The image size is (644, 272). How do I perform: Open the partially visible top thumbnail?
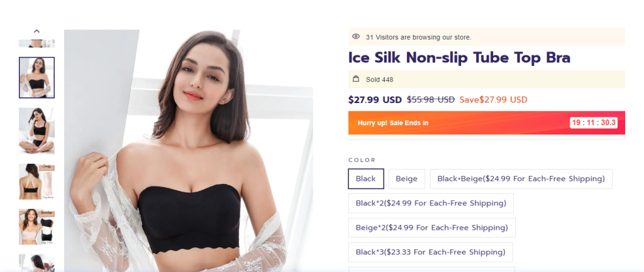point(36,43)
